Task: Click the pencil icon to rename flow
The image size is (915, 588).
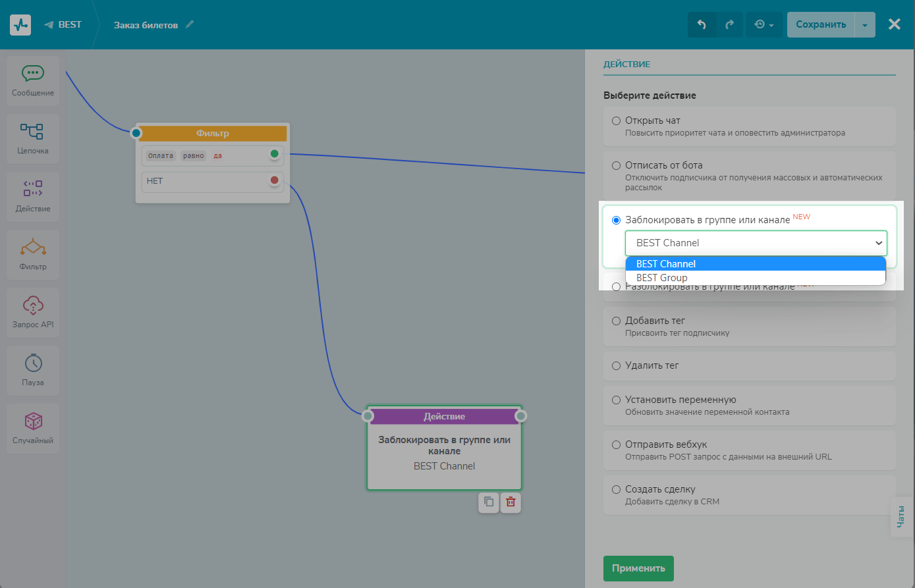Action: [190, 24]
